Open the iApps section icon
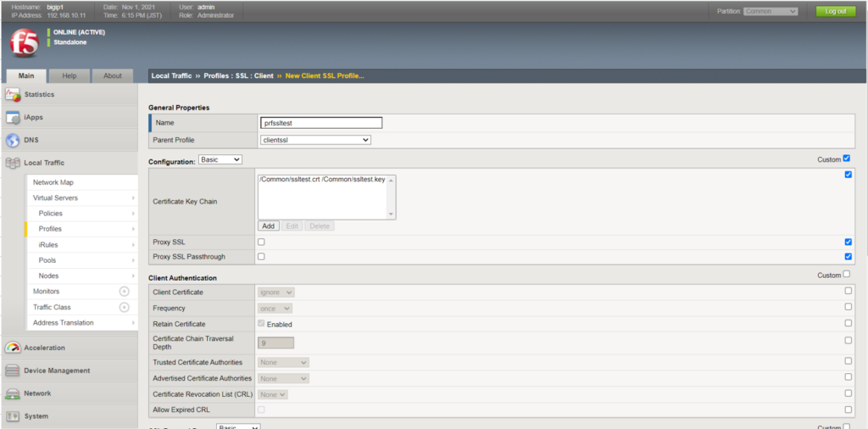 pos(13,117)
